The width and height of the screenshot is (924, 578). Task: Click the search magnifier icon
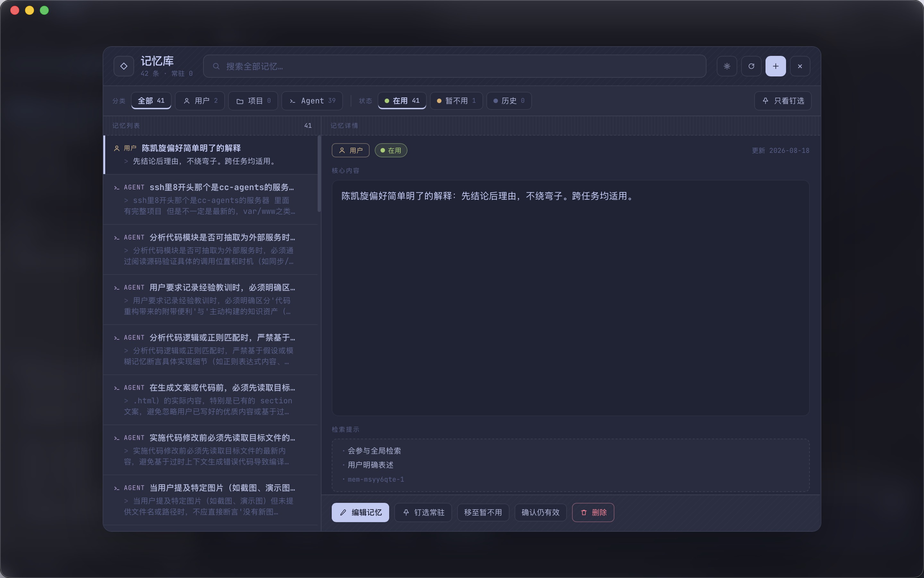point(216,66)
